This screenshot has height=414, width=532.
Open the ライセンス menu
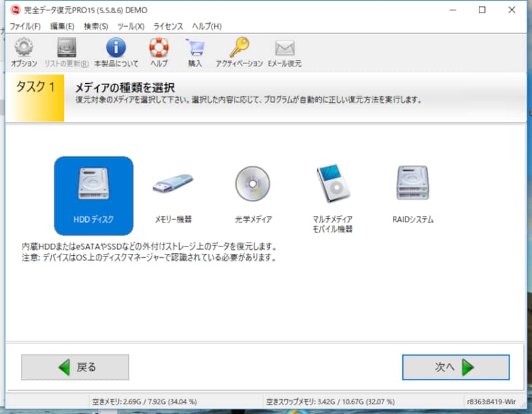(168, 27)
